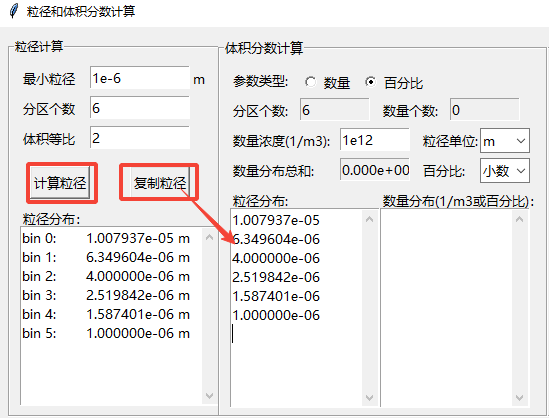Open the 粒径单位 dropdown
Viewport: 549px width, 418px height.
[505, 141]
